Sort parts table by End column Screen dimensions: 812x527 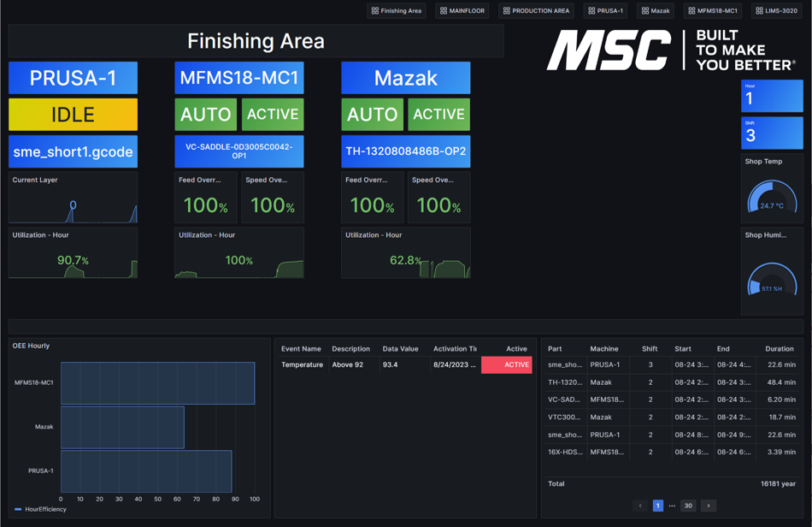(723, 349)
